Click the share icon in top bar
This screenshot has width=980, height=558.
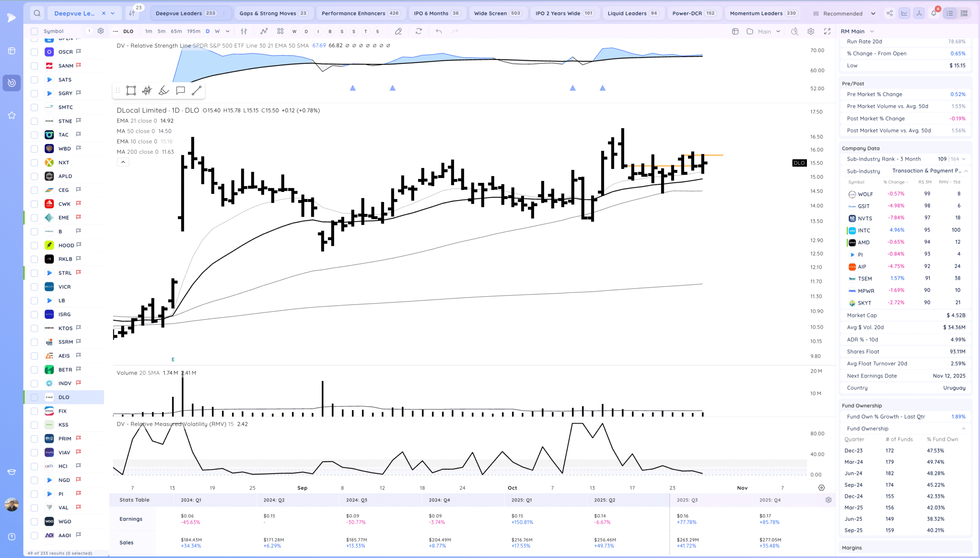coord(890,13)
